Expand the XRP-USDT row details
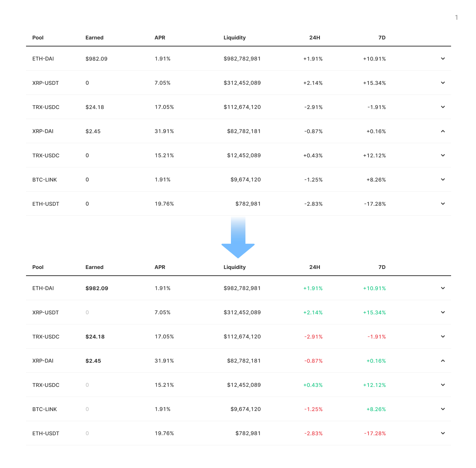The width and height of the screenshot is (476, 468). click(443, 83)
